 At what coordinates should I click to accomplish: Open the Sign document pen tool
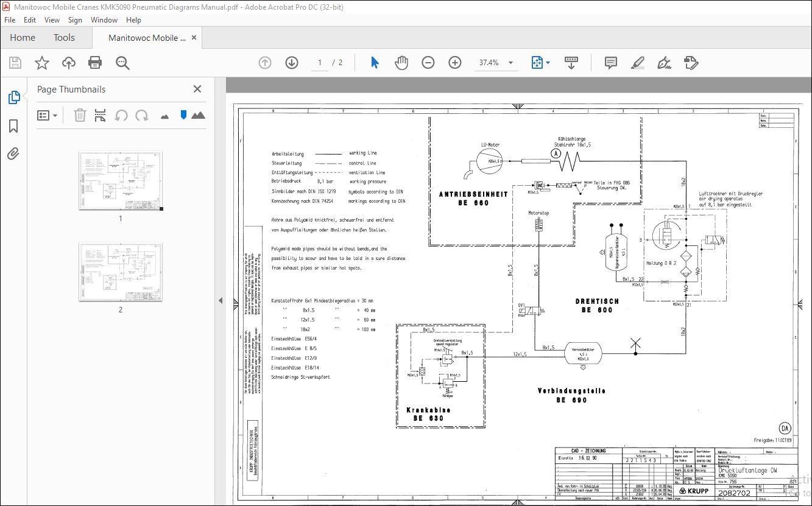point(664,63)
